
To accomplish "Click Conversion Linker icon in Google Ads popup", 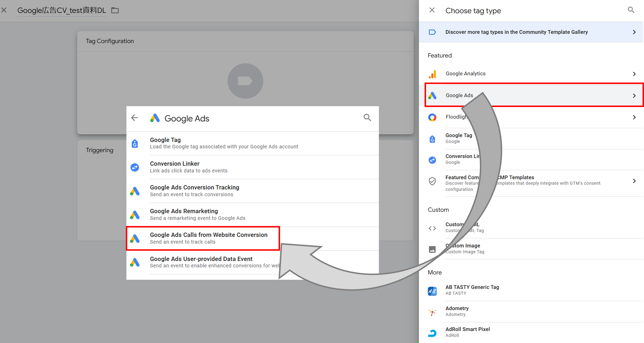I will coord(135,167).
